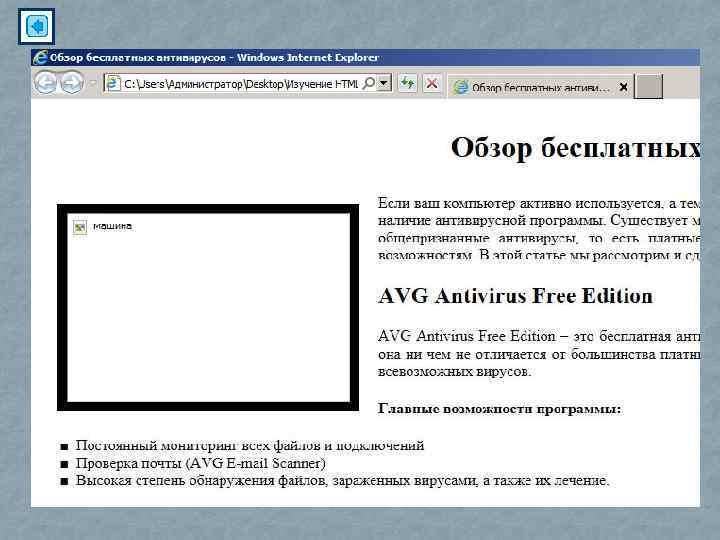Go forward with the browser Forward arrow
Screen dimensions: 720x540
[72, 83]
